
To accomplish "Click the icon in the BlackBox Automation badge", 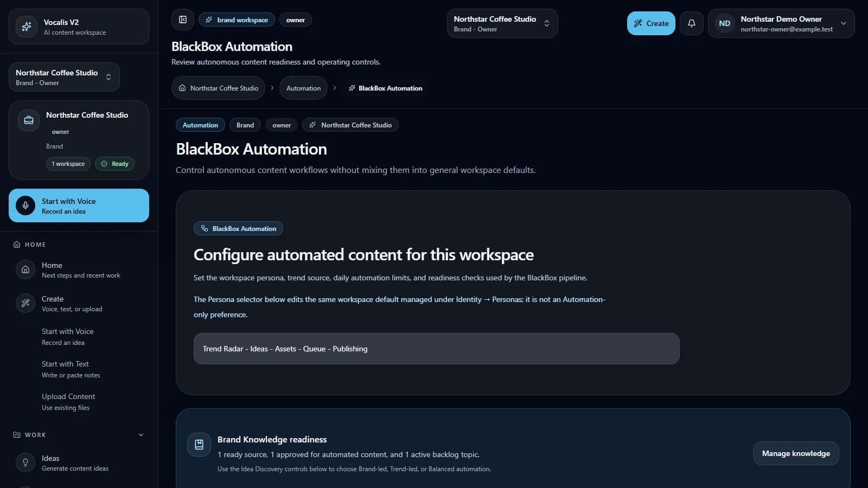I will click(205, 228).
